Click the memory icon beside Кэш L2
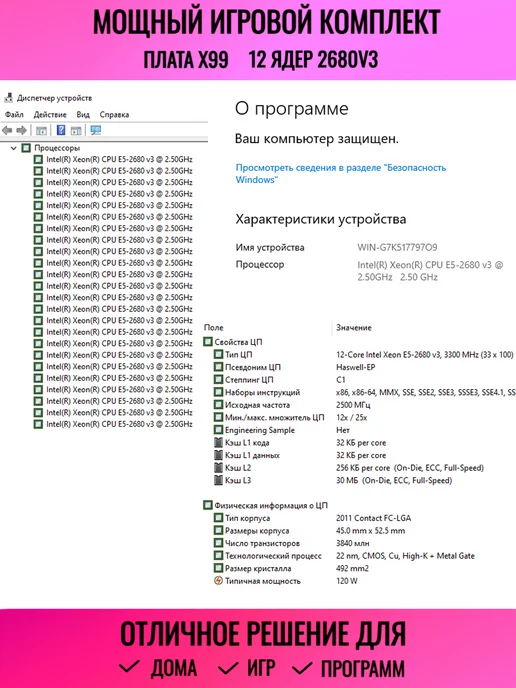516x688 pixels. click(x=219, y=468)
